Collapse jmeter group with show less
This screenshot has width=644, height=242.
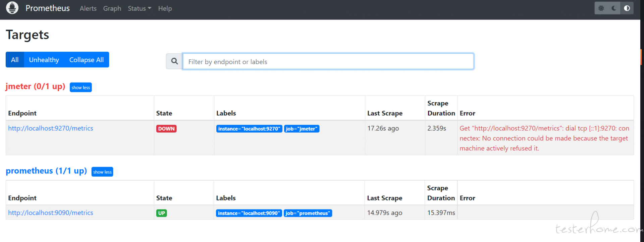81,87
